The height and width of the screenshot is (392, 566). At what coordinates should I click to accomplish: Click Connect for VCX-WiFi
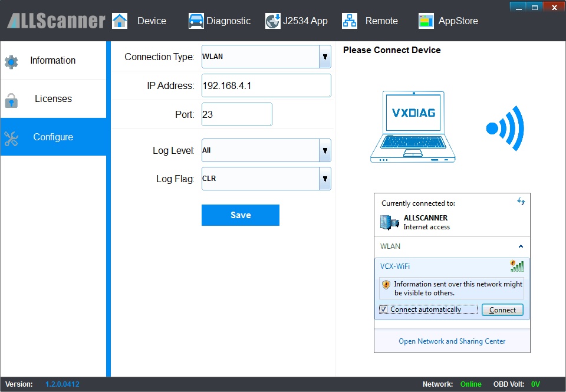coord(502,309)
